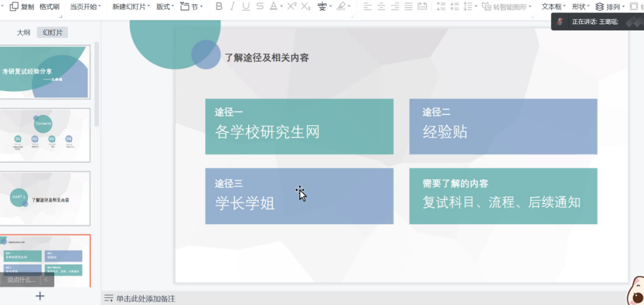This screenshot has width=644, height=305.
Task: Click the strikethrough icon
Action: click(x=260, y=7)
